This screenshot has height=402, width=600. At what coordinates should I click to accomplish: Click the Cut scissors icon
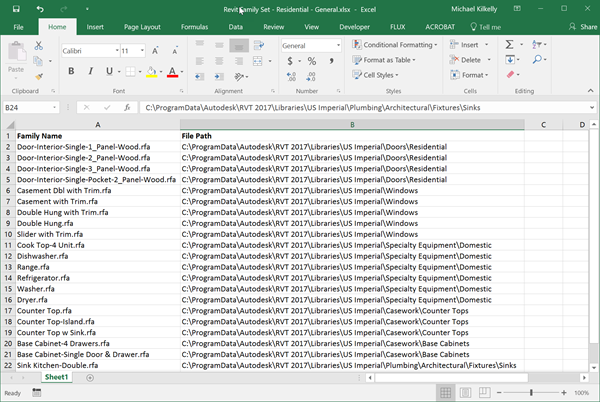click(38, 46)
